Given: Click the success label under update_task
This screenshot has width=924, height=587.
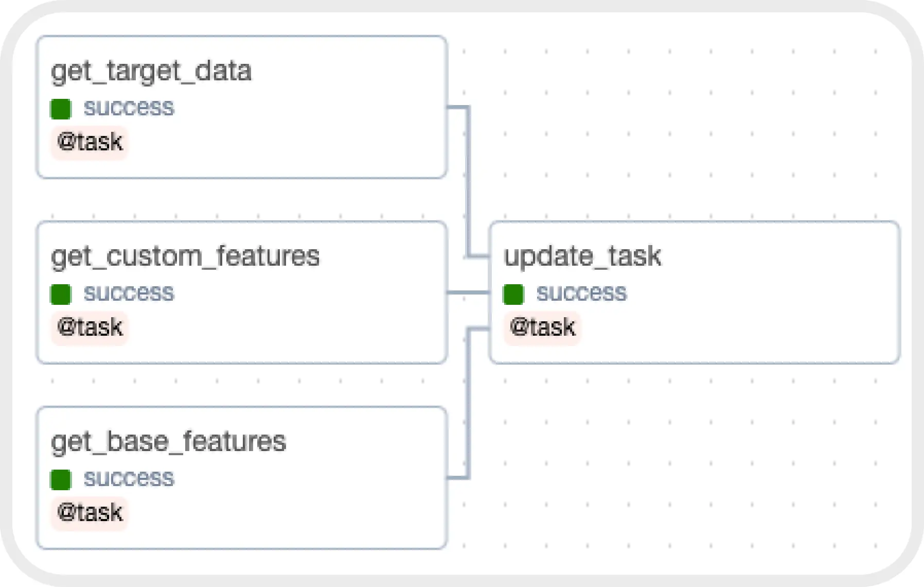Looking at the screenshot, I should click(581, 293).
